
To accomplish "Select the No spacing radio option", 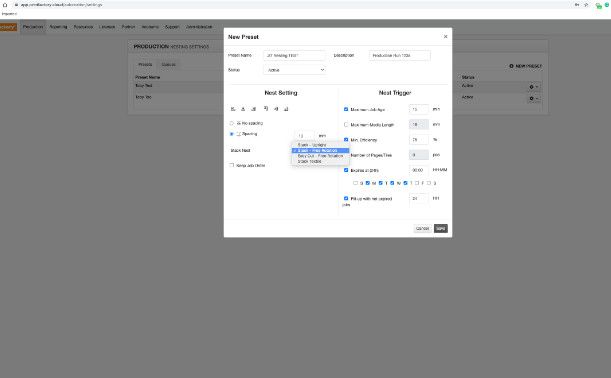I will tap(231, 123).
